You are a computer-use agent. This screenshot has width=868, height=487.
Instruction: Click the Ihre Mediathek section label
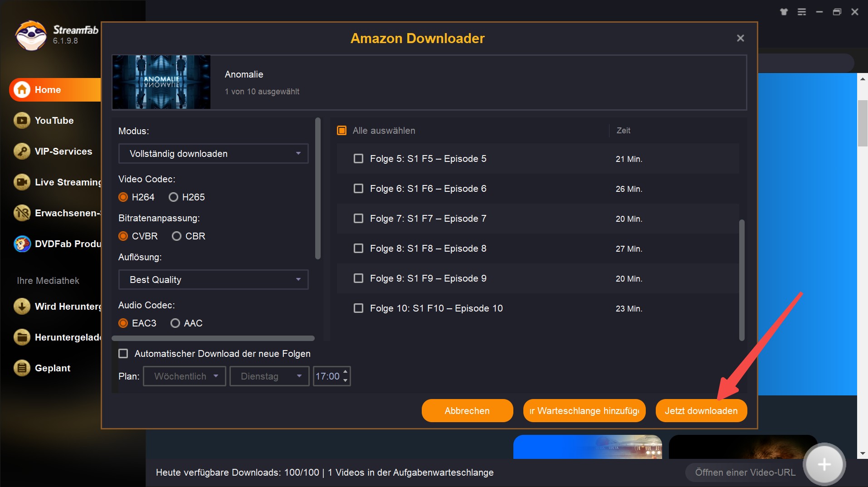click(48, 281)
